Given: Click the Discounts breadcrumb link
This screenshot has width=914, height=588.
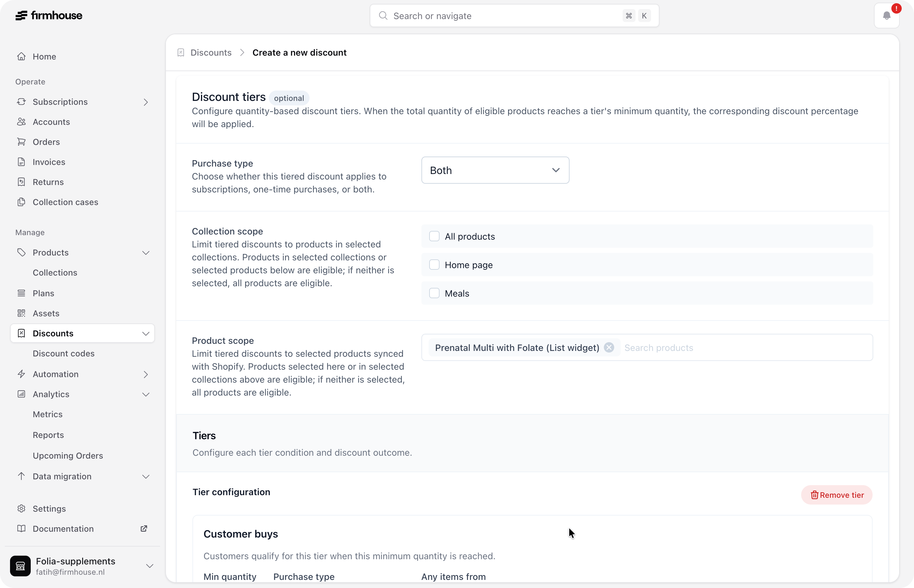Looking at the screenshot, I should (211, 52).
